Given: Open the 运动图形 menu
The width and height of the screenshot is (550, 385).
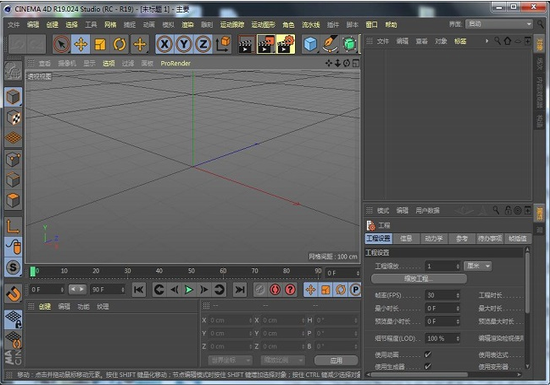Looking at the screenshot, I should point(263,25).
